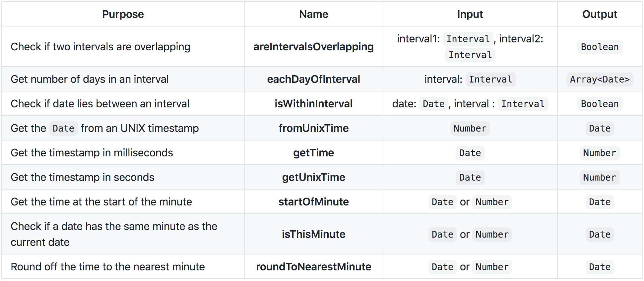
Task: Select the roundToNearestMinute function name
Action: pos(313,267)
